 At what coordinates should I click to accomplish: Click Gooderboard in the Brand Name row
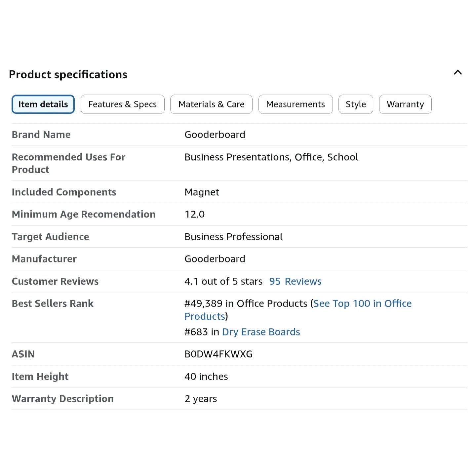pos(215,135)
